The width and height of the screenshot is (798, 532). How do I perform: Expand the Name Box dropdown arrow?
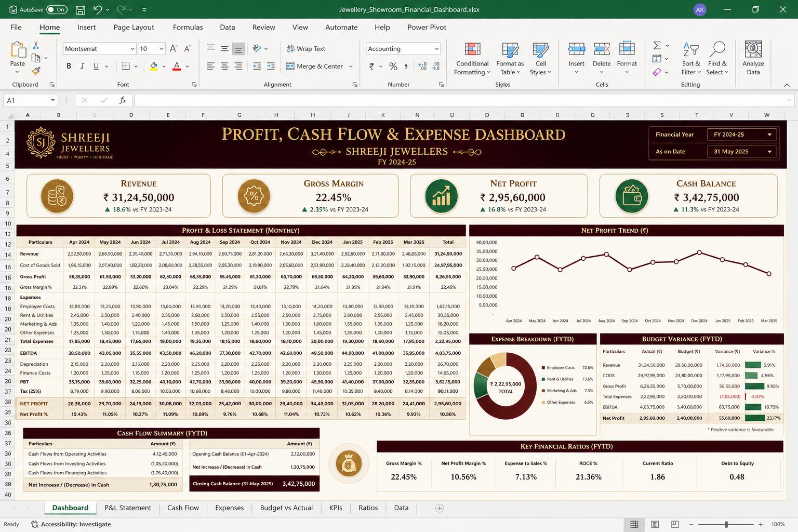click(52, 100)
